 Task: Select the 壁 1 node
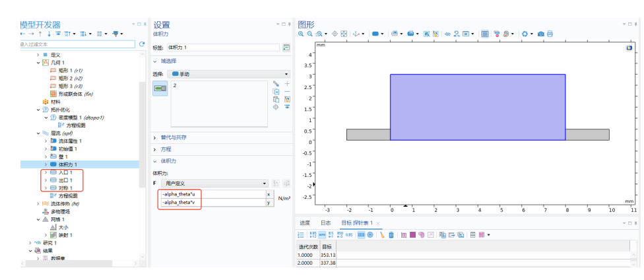tap(63, 157)
